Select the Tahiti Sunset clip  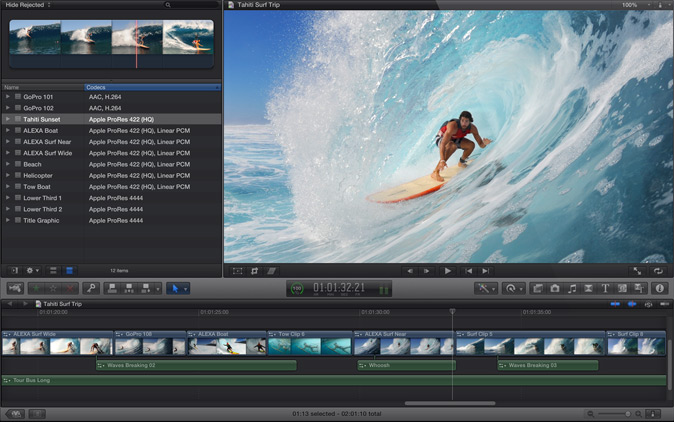tap(45, 119)
